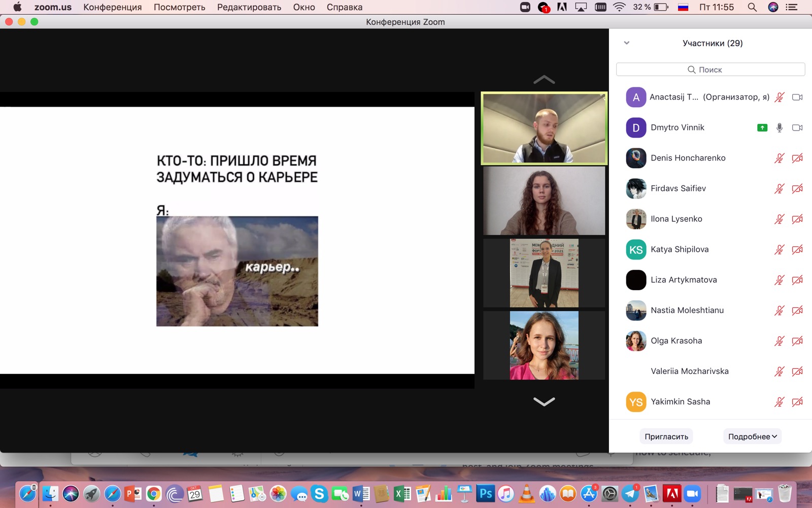Image resolution: width=812 pixels, height=508 pixels.
Task: Open the Редактировать menu
Action: point(249,7)
